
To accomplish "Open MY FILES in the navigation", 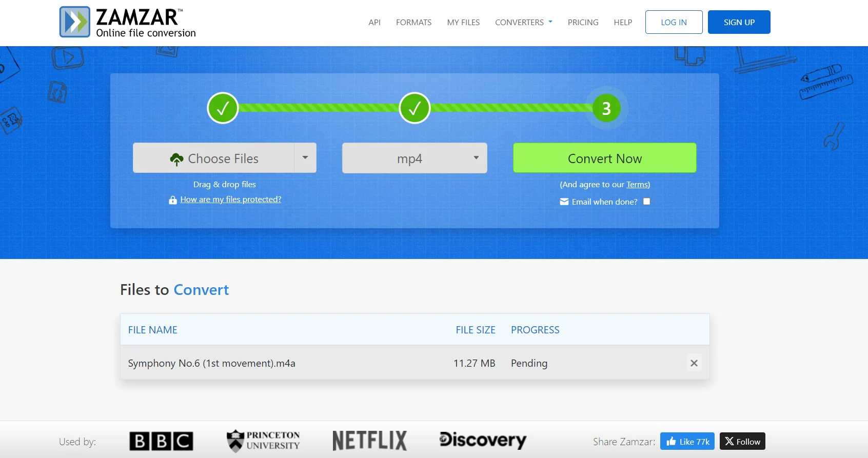I will (x=463, y=23).
